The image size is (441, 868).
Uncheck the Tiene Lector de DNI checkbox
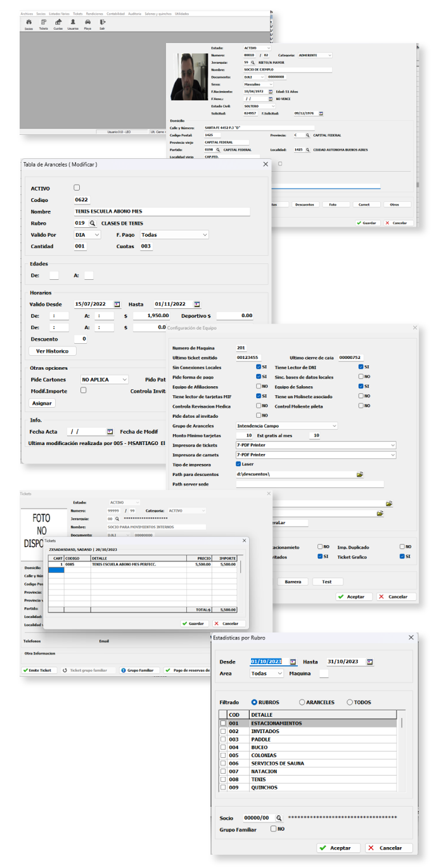pyautogui.click(x=361, y=367)
